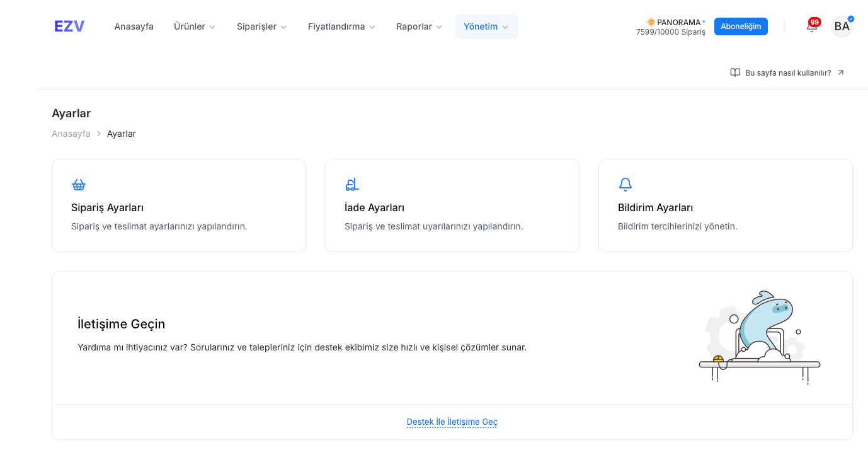
Task: Follow Destek İle İletişime Geç link
Action: tap(452, 422)
